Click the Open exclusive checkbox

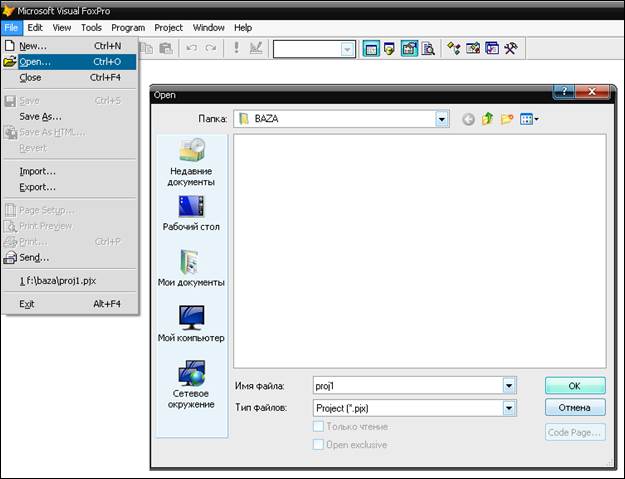(318, 444)
